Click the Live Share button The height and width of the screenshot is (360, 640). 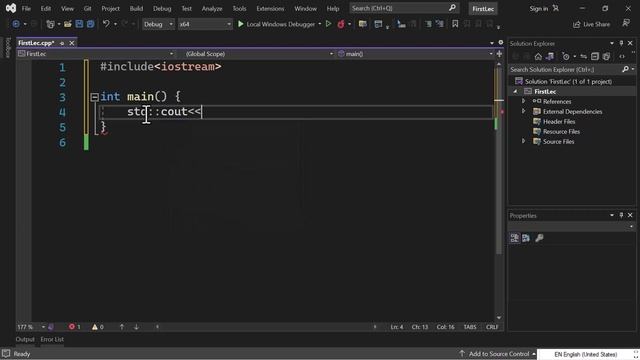[x=592, y=24]
